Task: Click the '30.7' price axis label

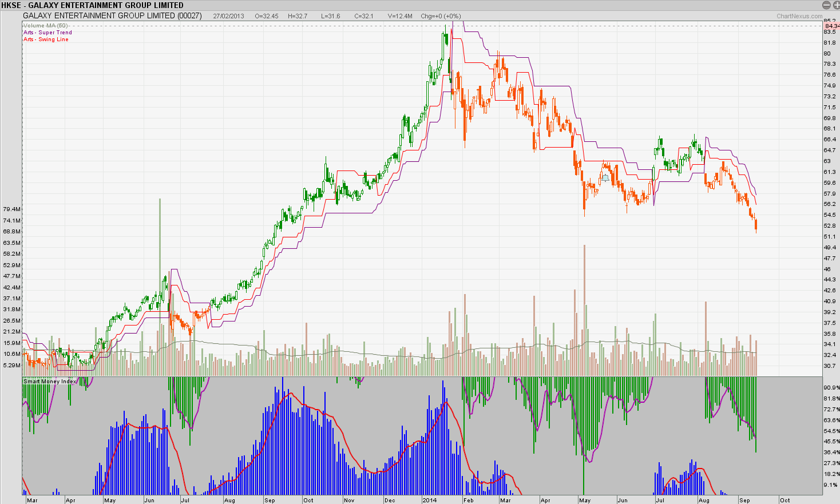Action: point(829,366)
